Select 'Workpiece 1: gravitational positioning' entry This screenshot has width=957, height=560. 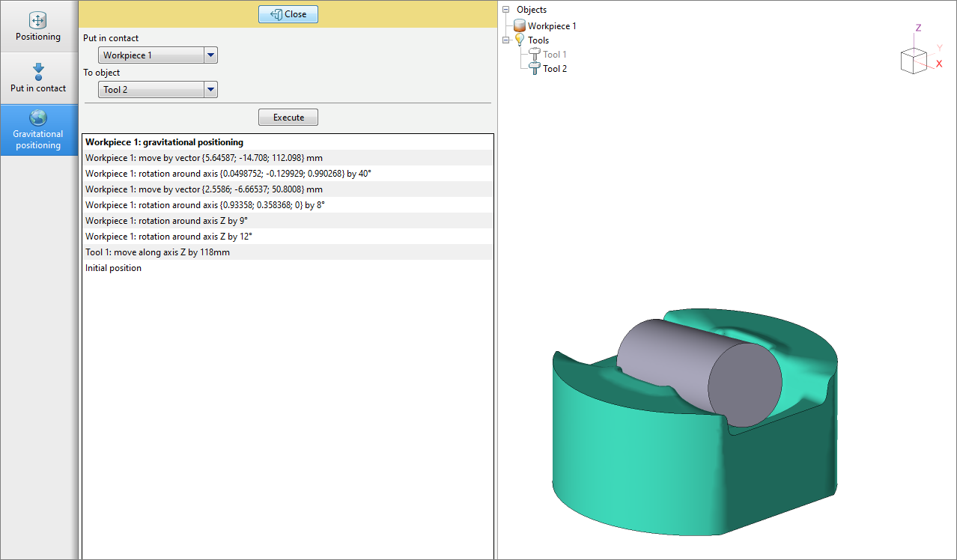(x=164, y=141)
